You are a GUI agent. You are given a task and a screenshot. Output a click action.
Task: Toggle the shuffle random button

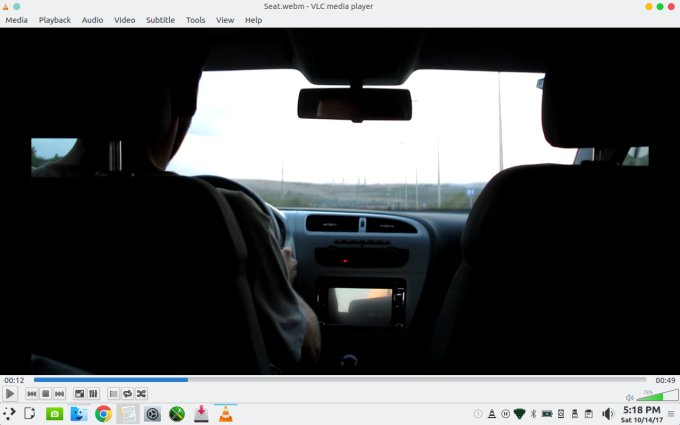141,394
